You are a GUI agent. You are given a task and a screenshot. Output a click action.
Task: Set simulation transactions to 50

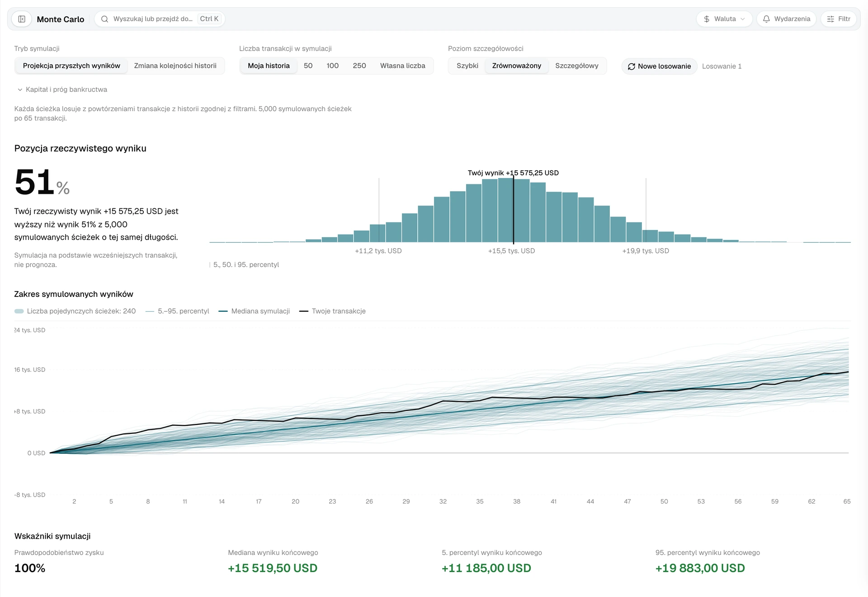coord(308,66)
